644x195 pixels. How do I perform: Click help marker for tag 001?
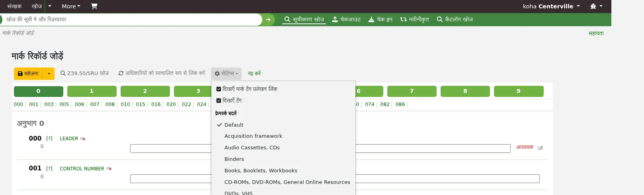[x=49, y=169]
